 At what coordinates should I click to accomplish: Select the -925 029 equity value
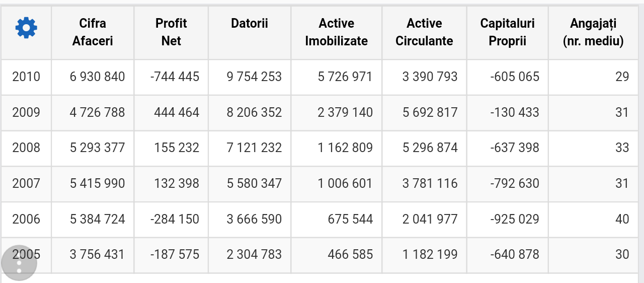click(515, 219)
